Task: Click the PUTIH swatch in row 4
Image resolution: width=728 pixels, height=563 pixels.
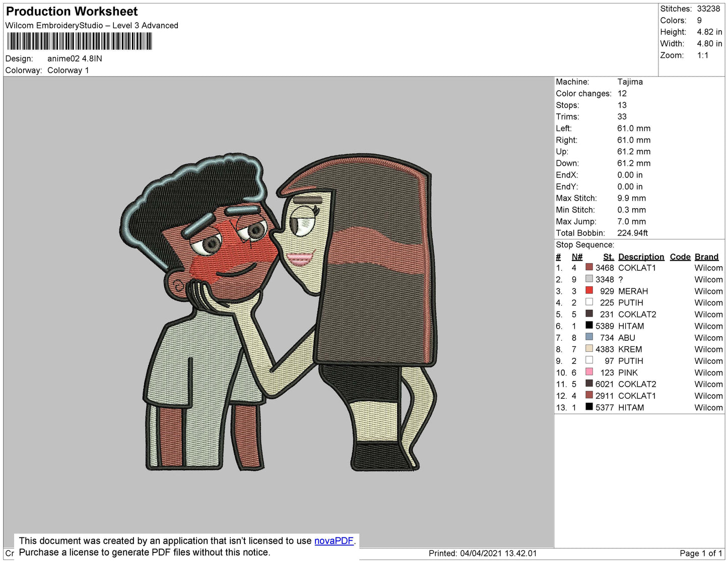Action: click(589, 302)
